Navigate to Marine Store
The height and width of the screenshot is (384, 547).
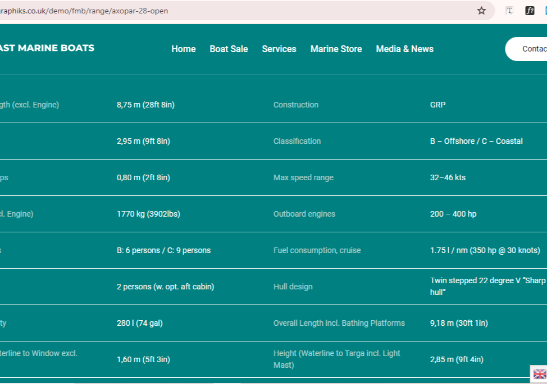[x=336, y=49]
